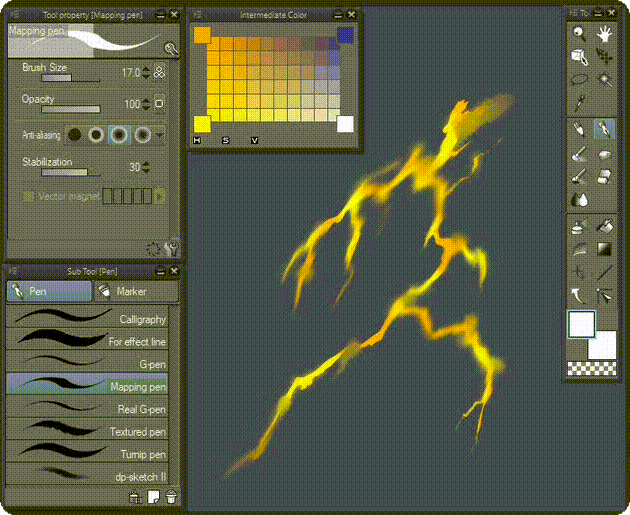
Task: Select the For effect line pen
Action: 87,339
